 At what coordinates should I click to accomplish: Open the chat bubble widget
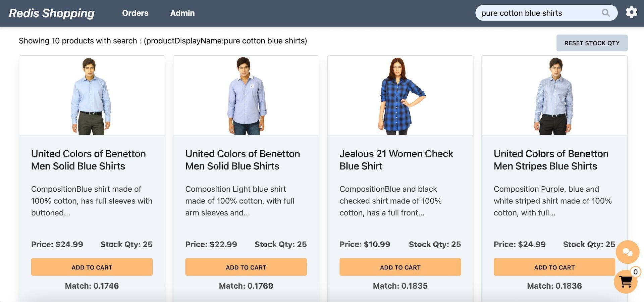tap(627, 252)
